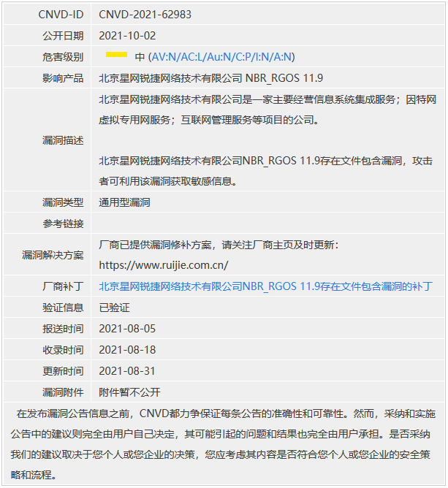Image resolution: width=448 pixels, height=488 pixels.
Task: Click the 影响产品 label
Action: [x=63, y=78]
